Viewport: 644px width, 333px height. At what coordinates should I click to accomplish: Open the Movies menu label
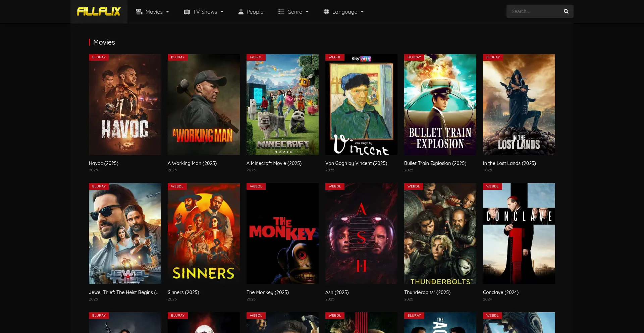point(154,12)
